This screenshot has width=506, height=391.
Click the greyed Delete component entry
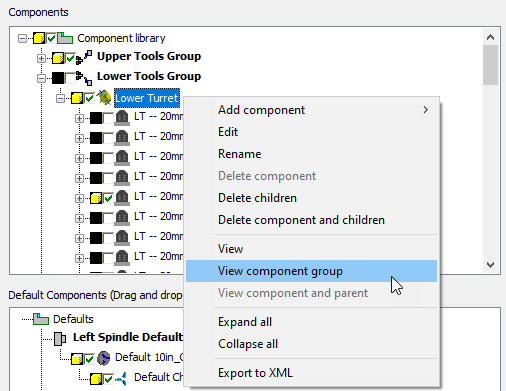tap(311, 176)
